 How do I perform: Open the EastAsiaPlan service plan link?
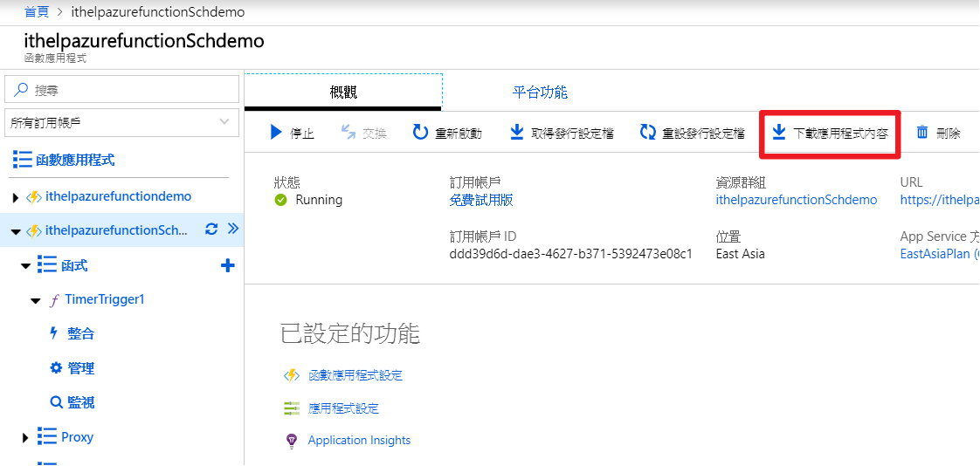940,254
